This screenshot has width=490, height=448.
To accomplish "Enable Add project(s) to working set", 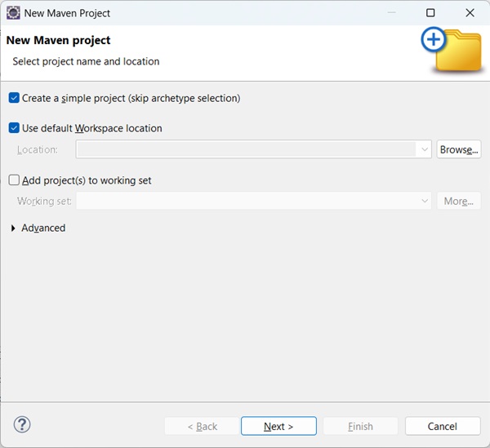I will click(x=14, y=180).
